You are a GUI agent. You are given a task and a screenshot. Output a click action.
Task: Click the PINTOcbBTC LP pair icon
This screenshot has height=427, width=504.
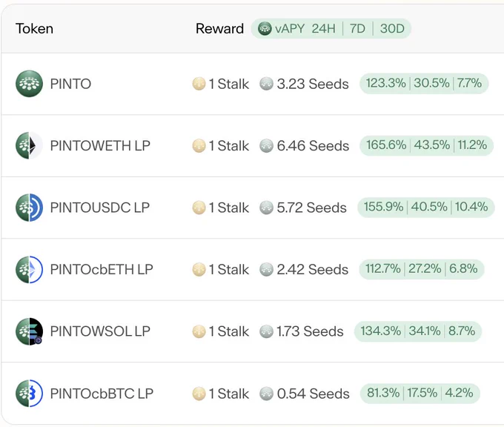pos(29,393)
